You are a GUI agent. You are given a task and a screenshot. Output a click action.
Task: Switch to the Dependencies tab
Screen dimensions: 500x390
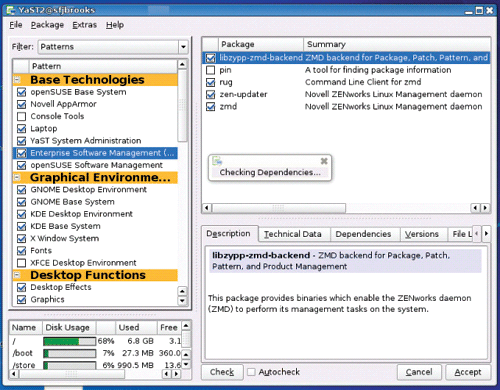pos(363,234)
